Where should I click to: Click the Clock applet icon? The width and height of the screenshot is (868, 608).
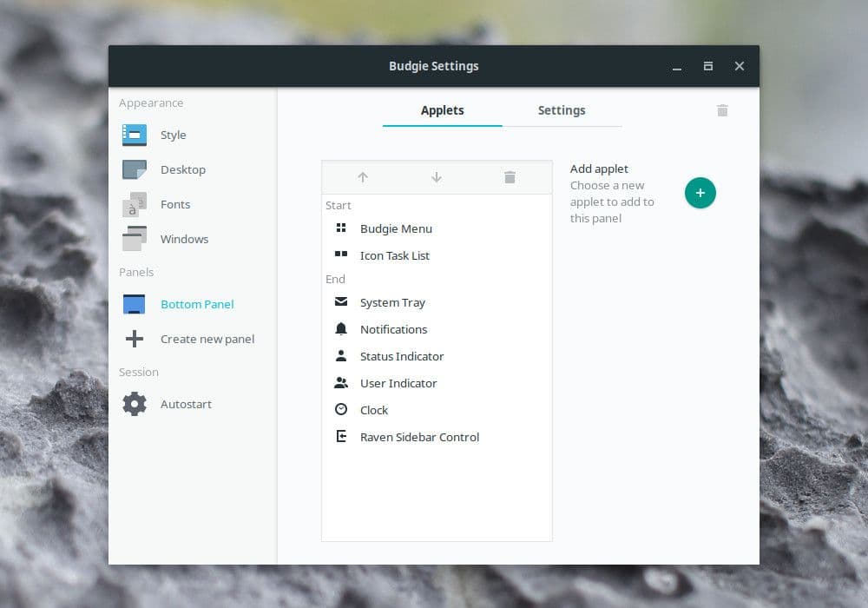click(341, 409)
